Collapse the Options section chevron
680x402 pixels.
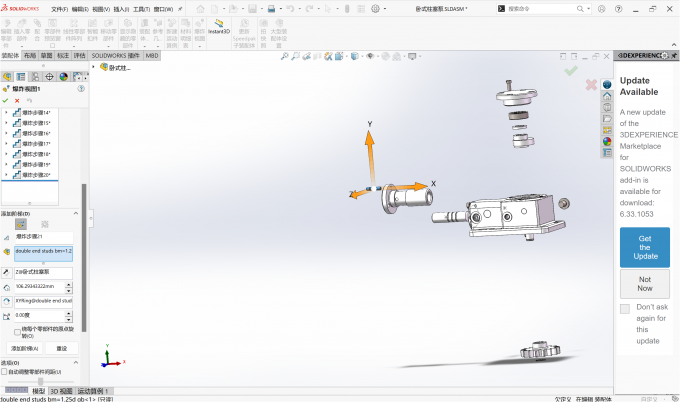[76, 363]
